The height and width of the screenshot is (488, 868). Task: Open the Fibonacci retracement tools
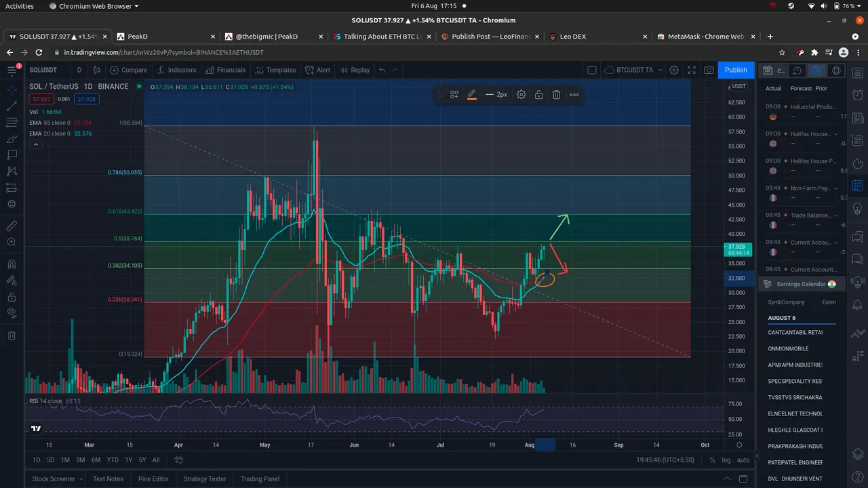coord(12,123)
